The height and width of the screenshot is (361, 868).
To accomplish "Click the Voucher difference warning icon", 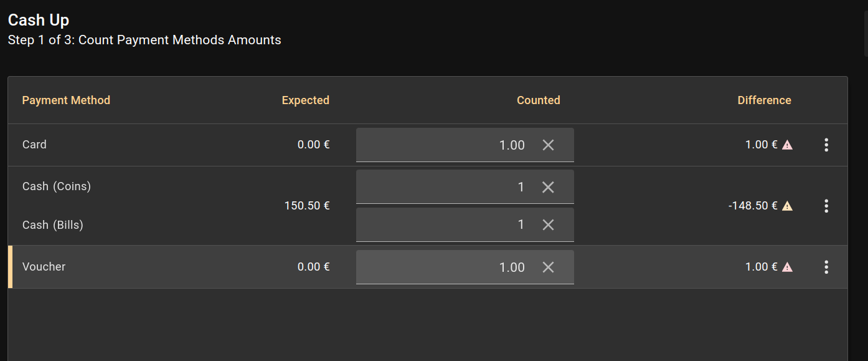I will [787, 267].
